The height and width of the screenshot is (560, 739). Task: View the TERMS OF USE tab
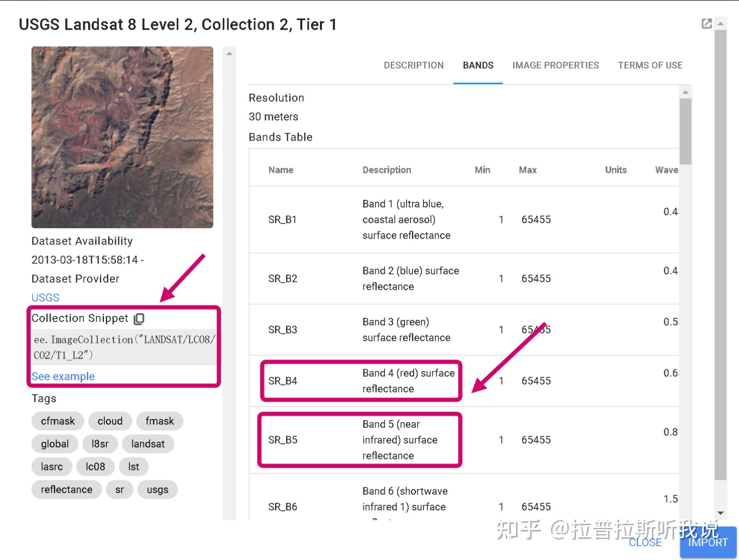[x=650, y=65]
